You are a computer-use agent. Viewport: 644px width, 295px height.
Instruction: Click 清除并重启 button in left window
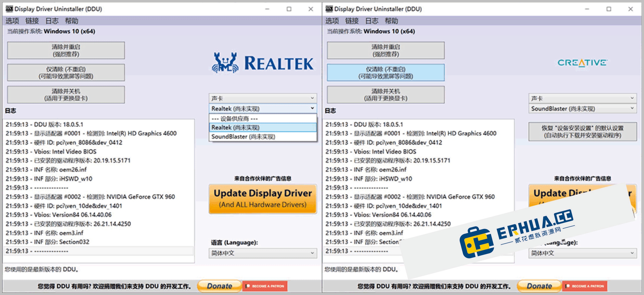(66, 50)
